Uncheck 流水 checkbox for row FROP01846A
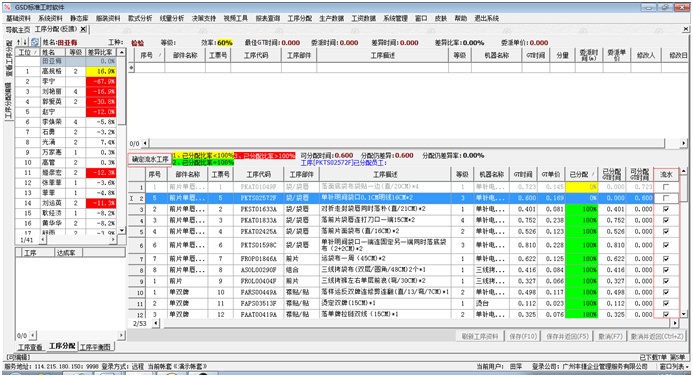This screenshot has height=377, width=693. point(666,259)
